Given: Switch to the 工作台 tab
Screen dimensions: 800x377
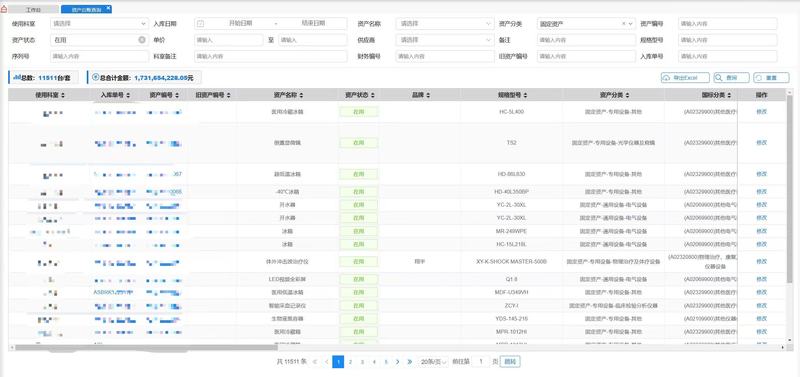Looking at the screenshot, I should tap(34, 10).
